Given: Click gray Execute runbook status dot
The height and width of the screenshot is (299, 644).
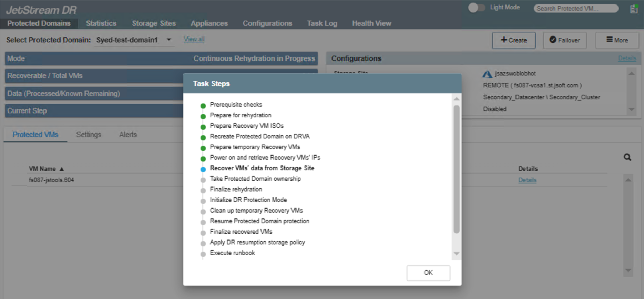Looking at the screenshot, I should (203, 254).
